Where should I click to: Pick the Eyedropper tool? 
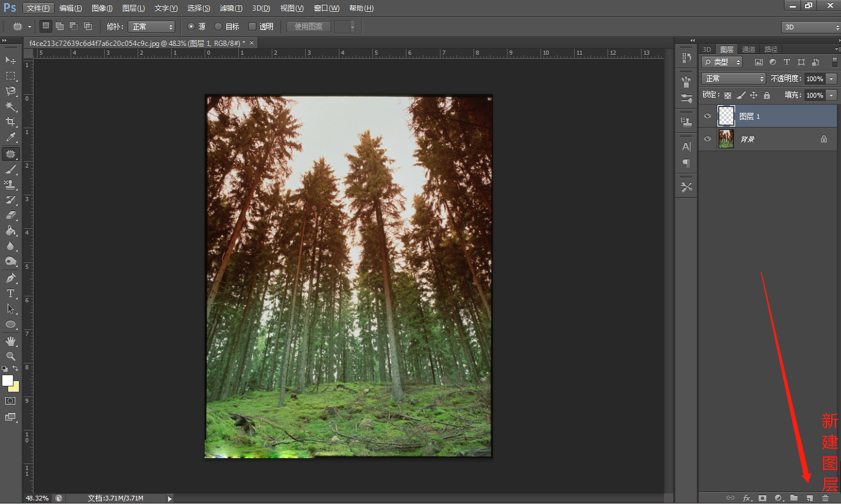11,137
